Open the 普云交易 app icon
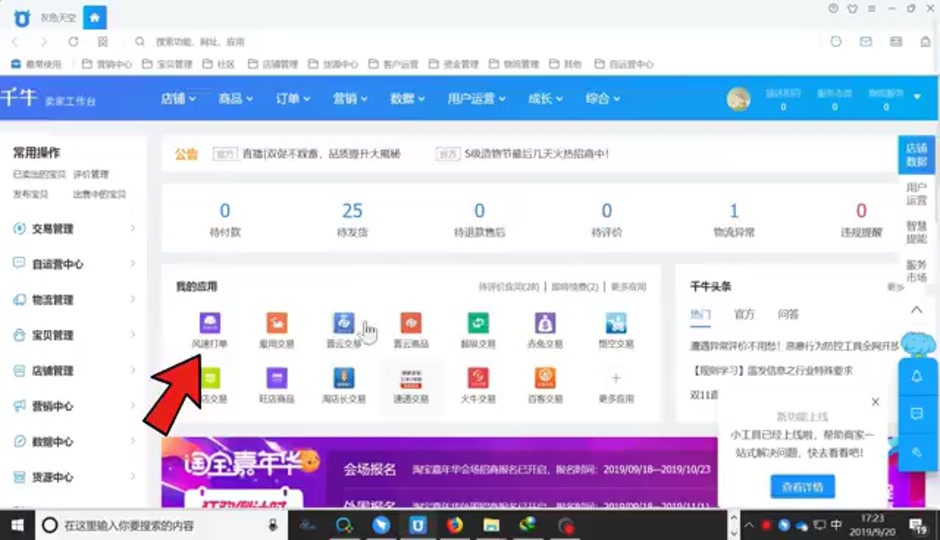 pyautogui.click(x=344, y=323)
